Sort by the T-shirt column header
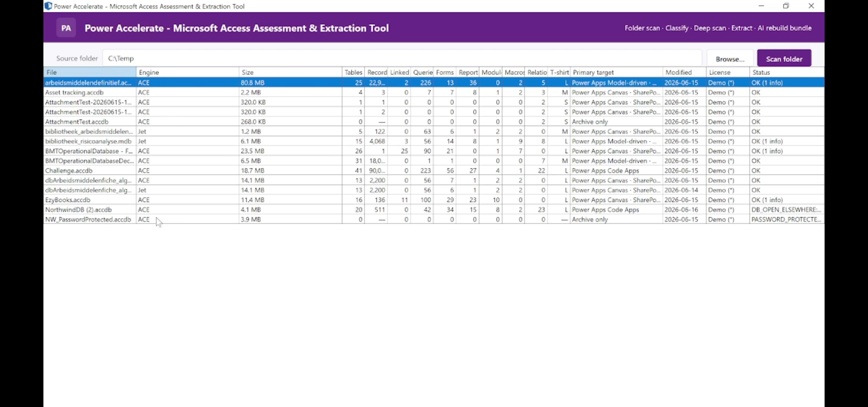 [x=559, y=72]
